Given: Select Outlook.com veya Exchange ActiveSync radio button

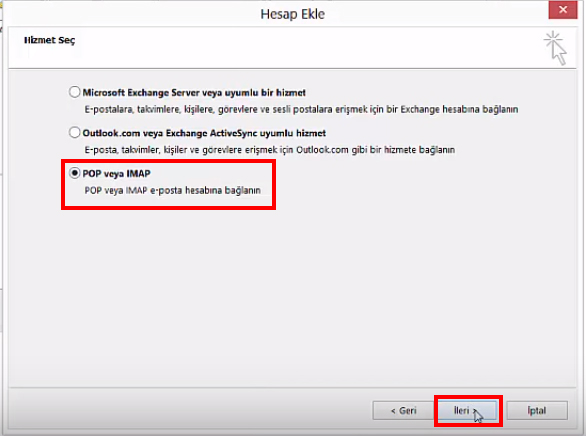Looking at the screenshot, I should [x=74, y=132].
